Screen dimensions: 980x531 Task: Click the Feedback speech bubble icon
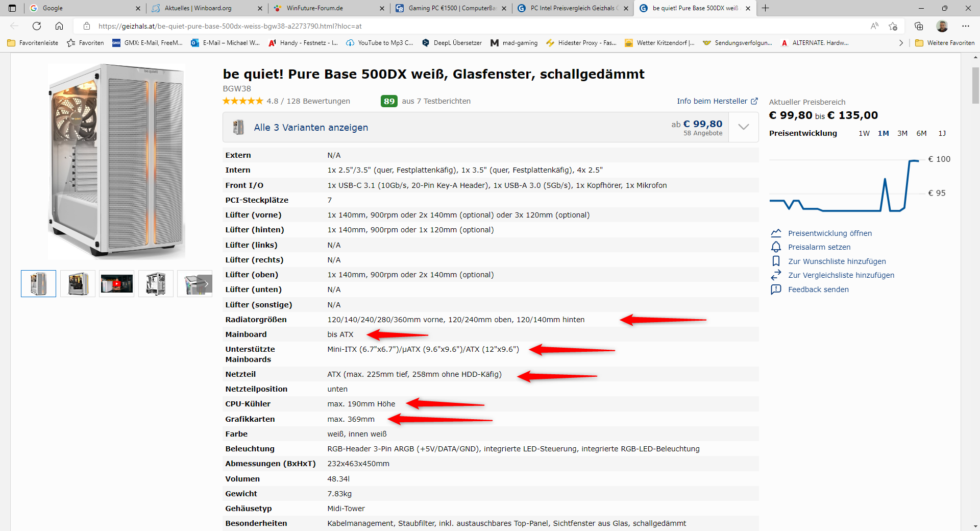tap(776, 289)
